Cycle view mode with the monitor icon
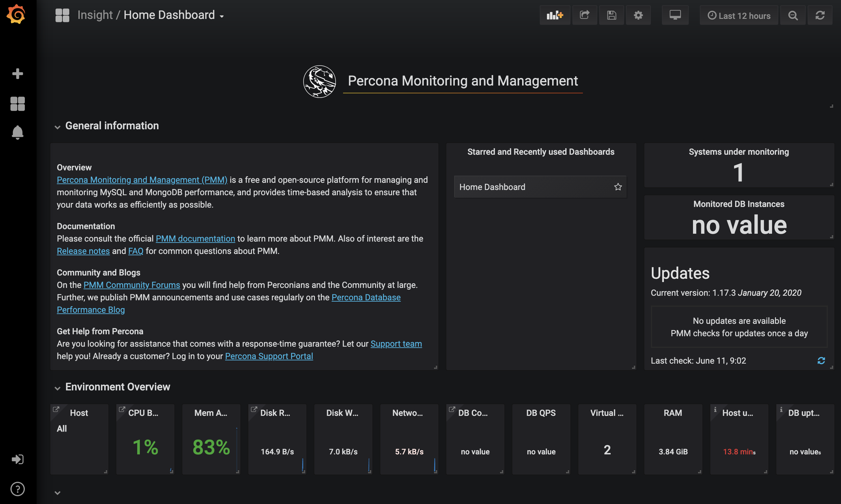841x504 pixels. pos(675,15)
